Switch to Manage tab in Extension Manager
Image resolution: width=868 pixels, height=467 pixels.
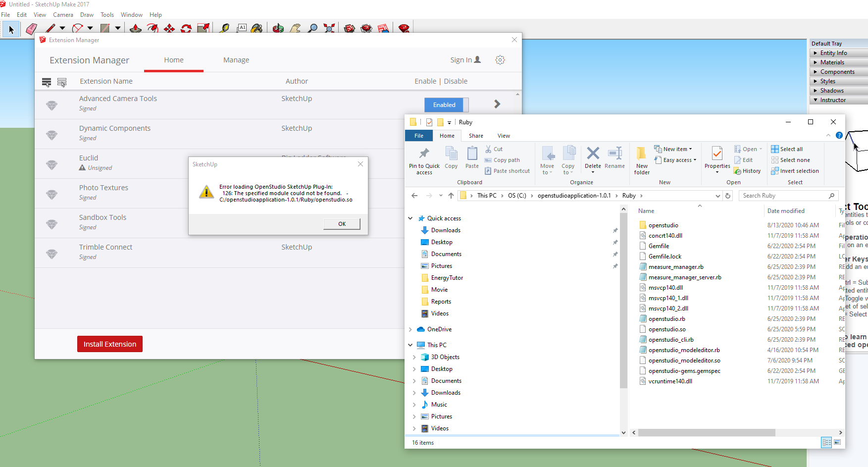236,60
